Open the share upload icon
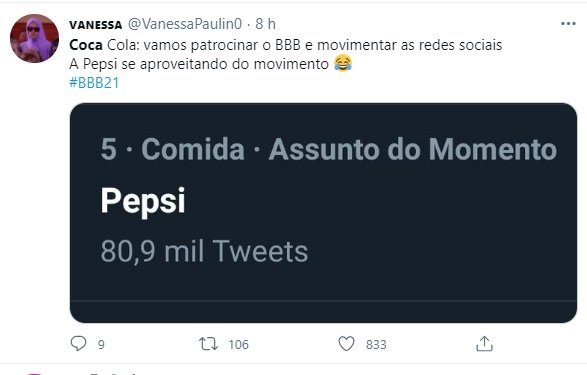587x375 pixels. [x=484, y=343]
